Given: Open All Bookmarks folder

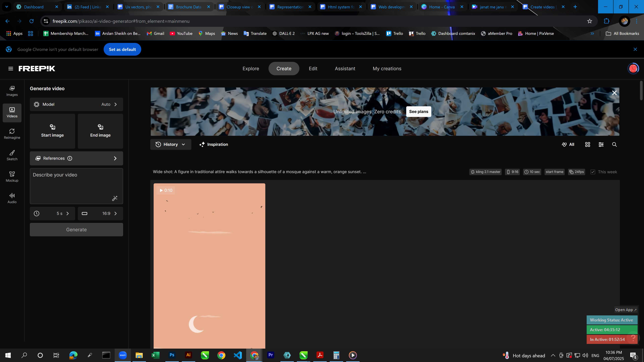Looking at the screenshot, I should click(622, 34).
